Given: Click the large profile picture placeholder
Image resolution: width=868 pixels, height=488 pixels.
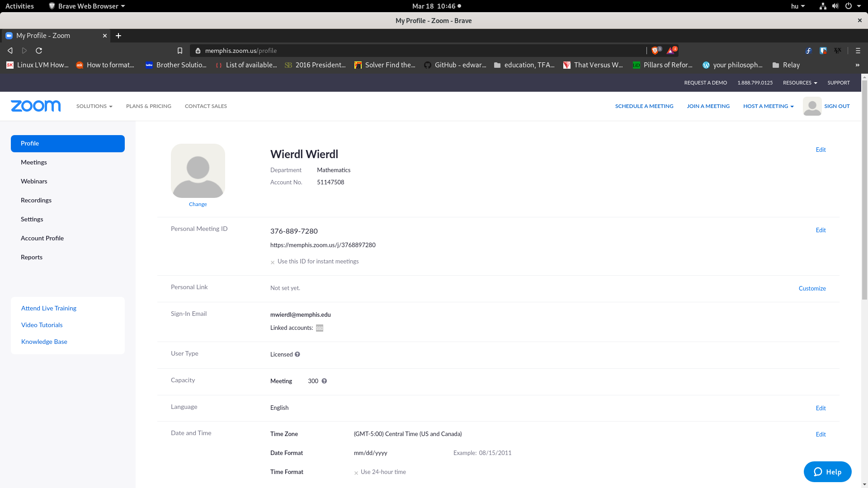Looking at the screenshot, I should click(198, 171).
